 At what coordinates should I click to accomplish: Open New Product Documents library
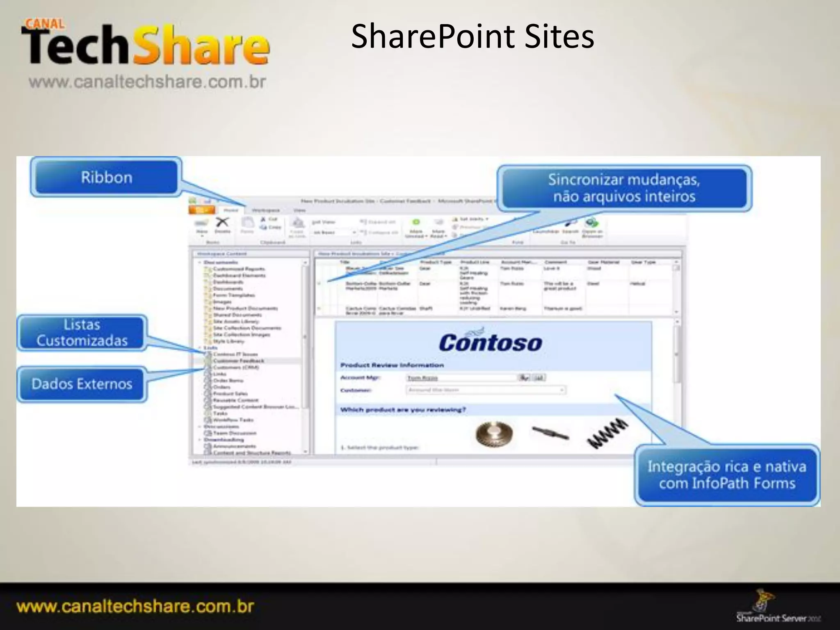[245, 308]
